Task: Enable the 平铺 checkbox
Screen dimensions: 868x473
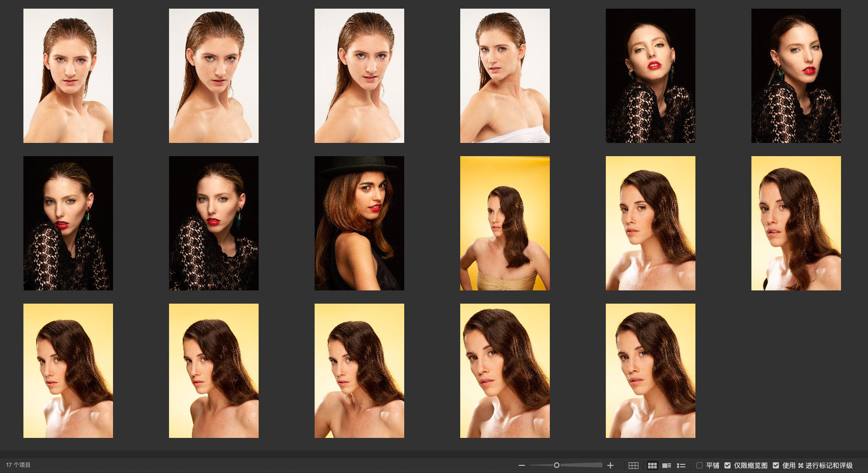Action: click(x=699, y=465)
